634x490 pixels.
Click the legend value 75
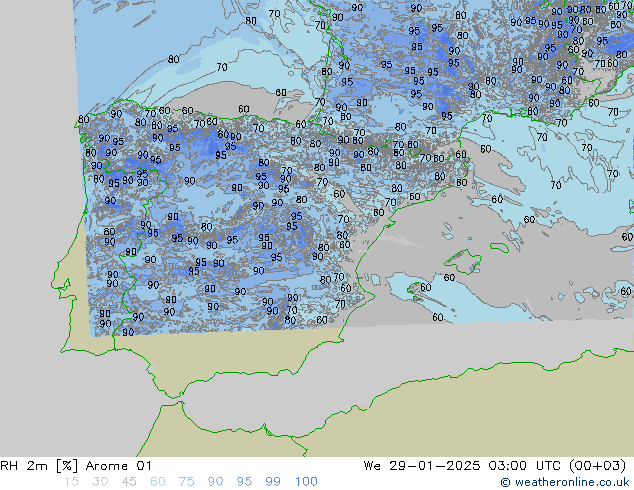[x=186, y=482]
